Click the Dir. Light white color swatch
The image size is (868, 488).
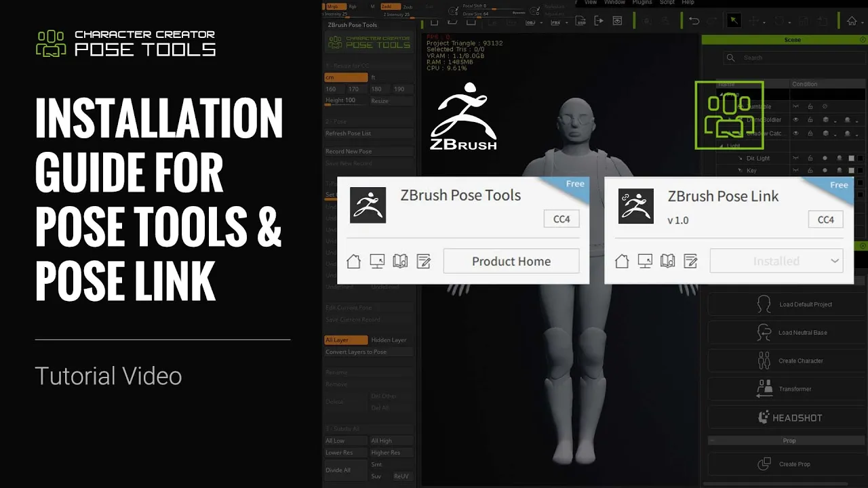[852, 159]
